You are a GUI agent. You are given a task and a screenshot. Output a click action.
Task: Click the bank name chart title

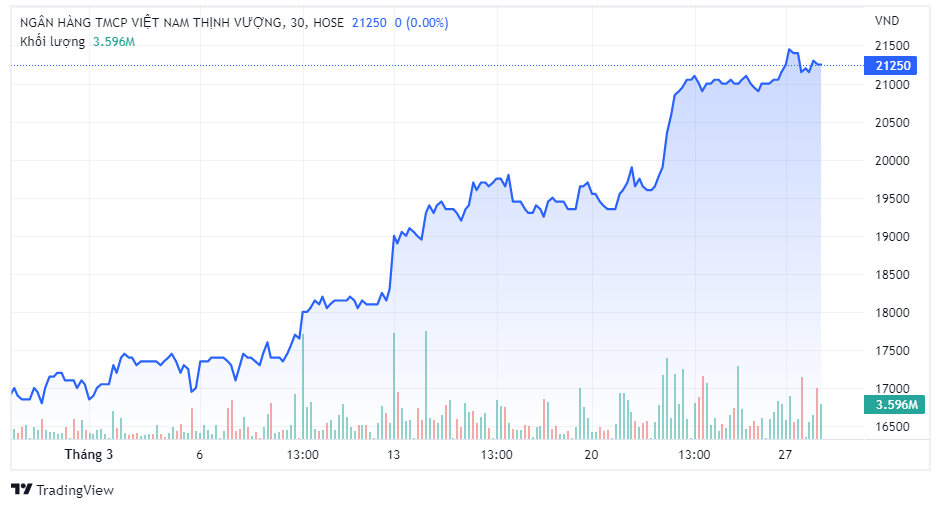[151, 22]
